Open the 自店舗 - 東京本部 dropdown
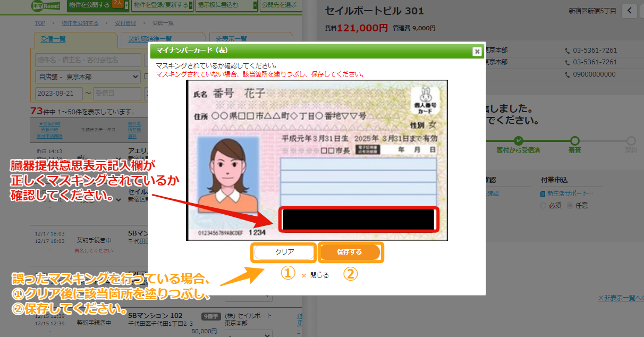 88,77
